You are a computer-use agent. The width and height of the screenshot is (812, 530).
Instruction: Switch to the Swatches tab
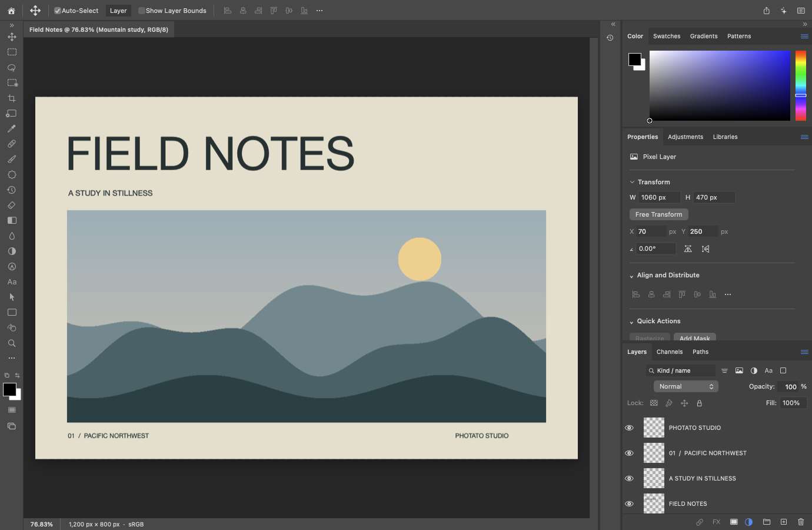(x=667, y=37)
